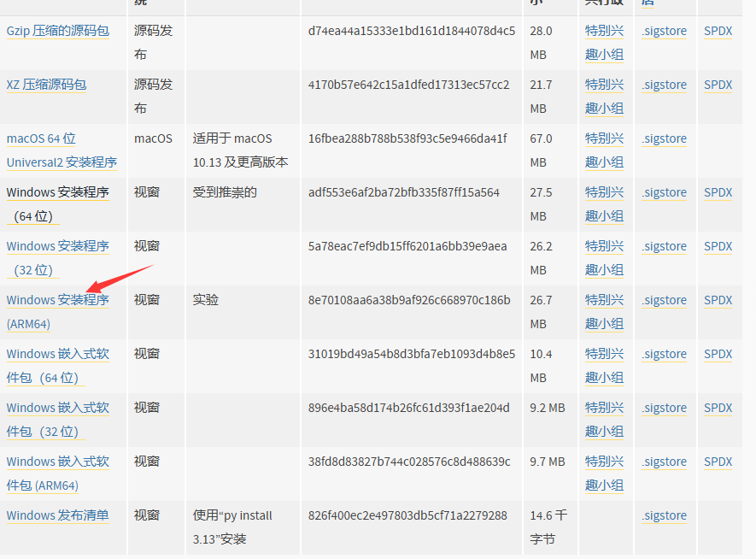This screenshot has width=756, height=559.
Task: Open .sigstore link for macOS installer
Action: pyautogui.click(x=664, y=139)
